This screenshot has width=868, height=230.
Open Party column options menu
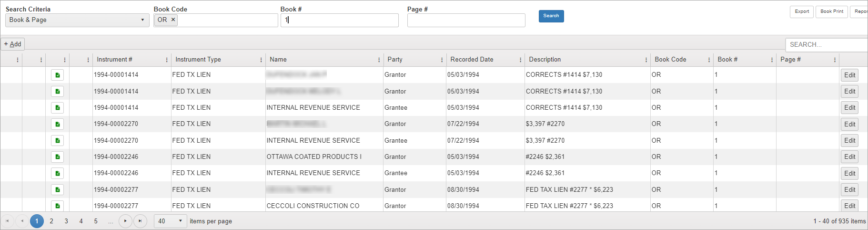point(442,60)
